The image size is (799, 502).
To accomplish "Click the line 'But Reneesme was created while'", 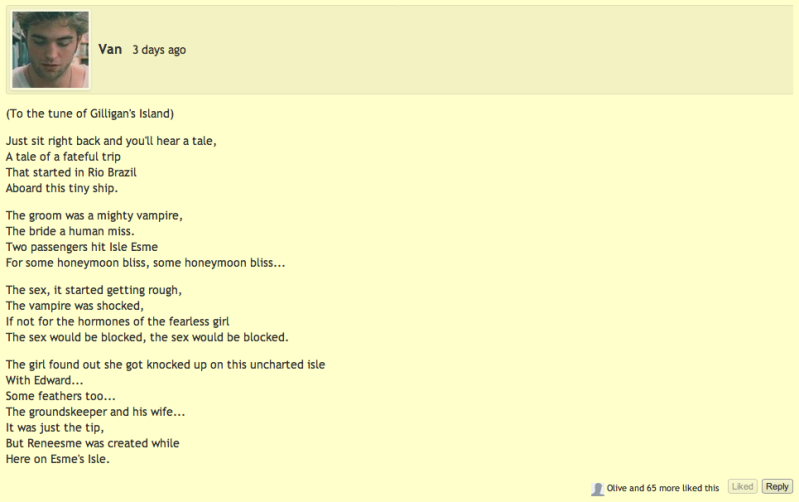I will click(93, 443).
